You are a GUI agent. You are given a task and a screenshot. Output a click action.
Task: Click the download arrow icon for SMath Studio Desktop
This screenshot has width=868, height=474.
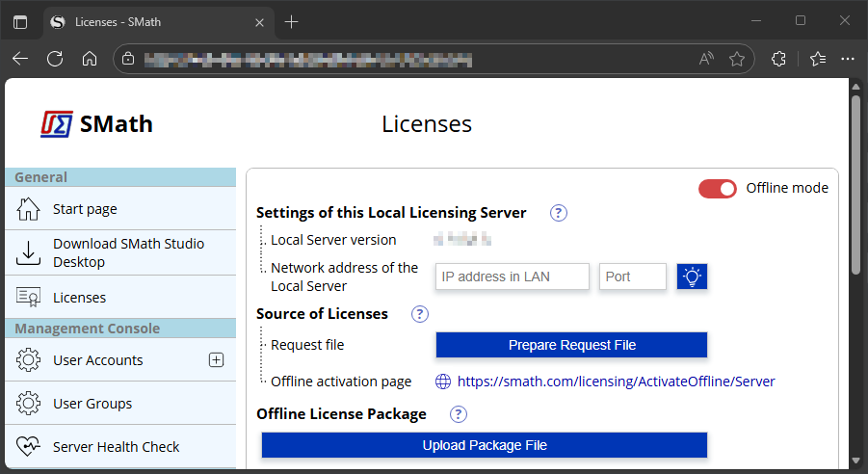point(28,252)
